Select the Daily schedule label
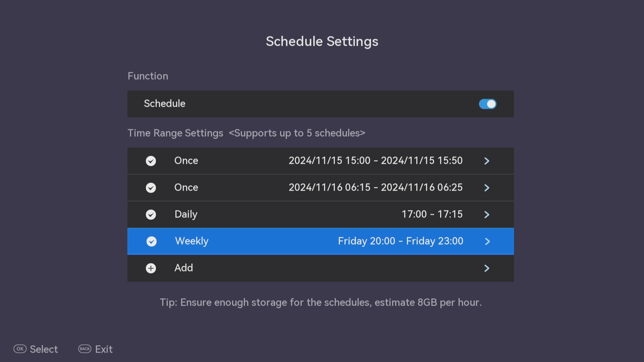Viewport: 644px width, 362px height. point(186,214)
